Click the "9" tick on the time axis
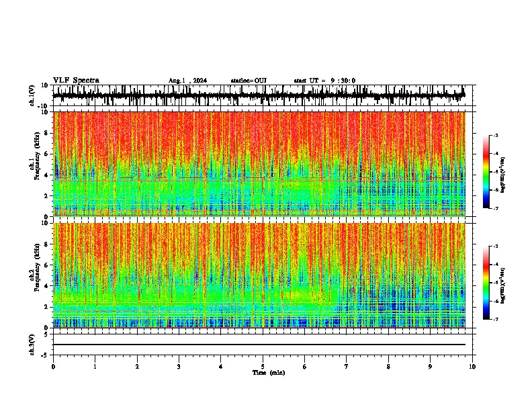 click(430, 367)
